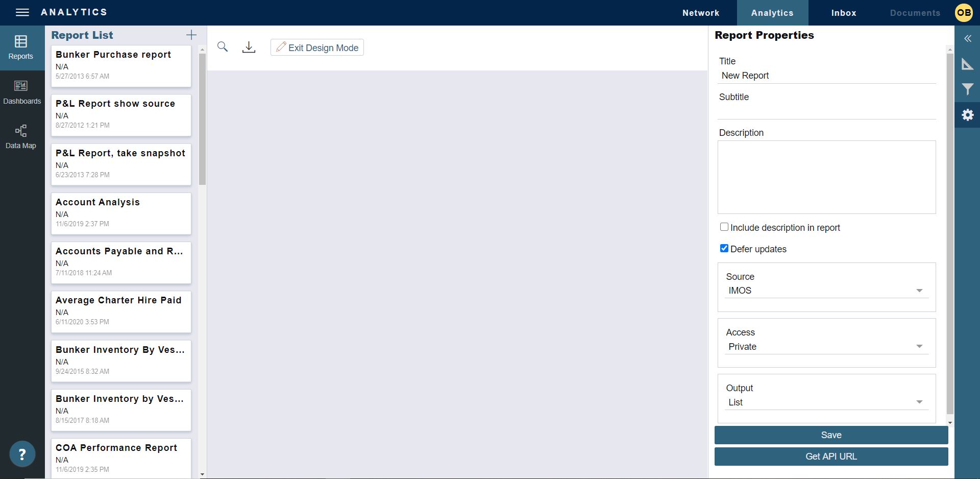The image size is (980, 479).
Task: Click the download report icon
Action: [249, 46]
